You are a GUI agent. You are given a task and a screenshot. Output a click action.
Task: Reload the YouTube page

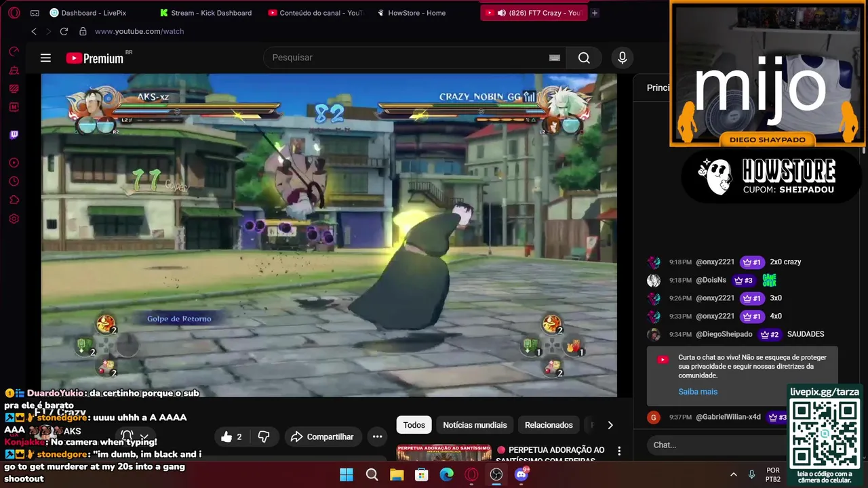[x=64, y=31]
